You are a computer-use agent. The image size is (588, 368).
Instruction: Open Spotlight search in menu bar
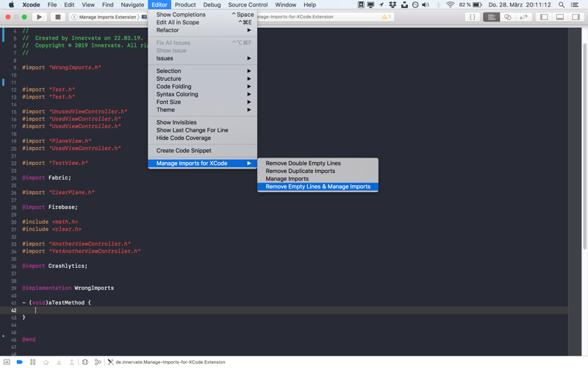(562, 5)
